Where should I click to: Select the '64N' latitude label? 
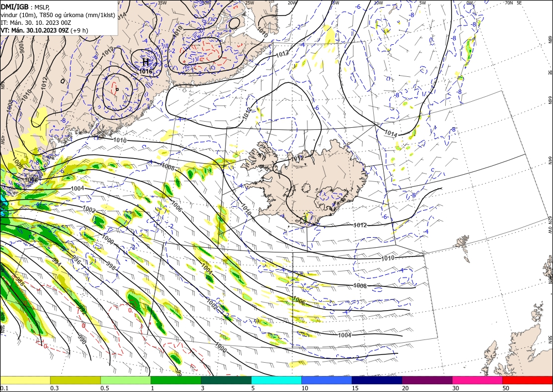click(550, 160)
